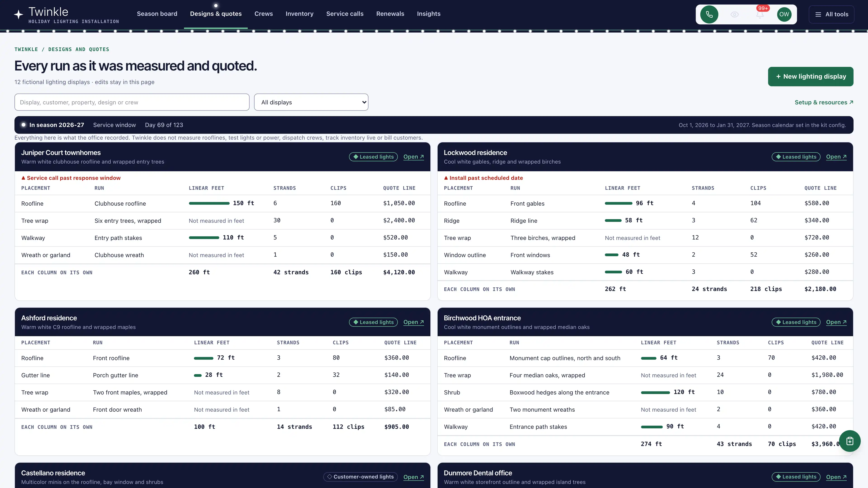The height and width of the screenshot is (488, 868).
Task: Switch to the Crews tab
Action: point(264,14)
